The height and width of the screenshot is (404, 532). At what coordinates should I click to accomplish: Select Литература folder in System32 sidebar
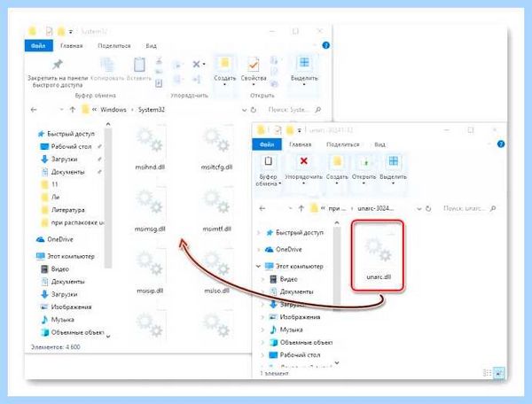point(63,210)
